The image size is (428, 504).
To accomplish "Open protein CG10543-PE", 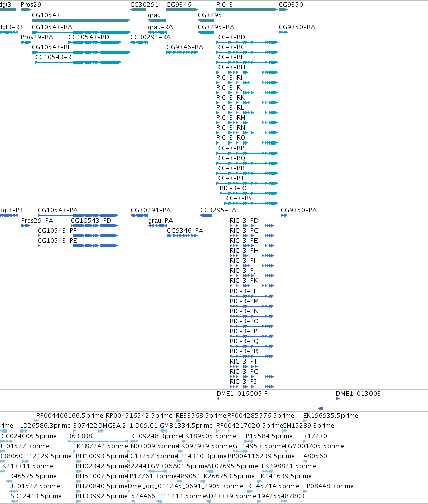I will (57, 241).
